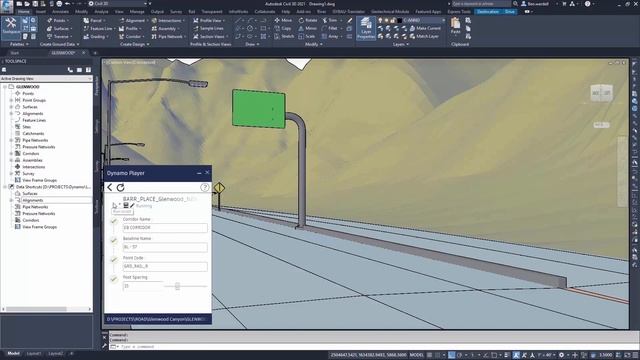The image size is (640, 360).
Task: Click Make Current layer button
Action: (x=425, y=28)
